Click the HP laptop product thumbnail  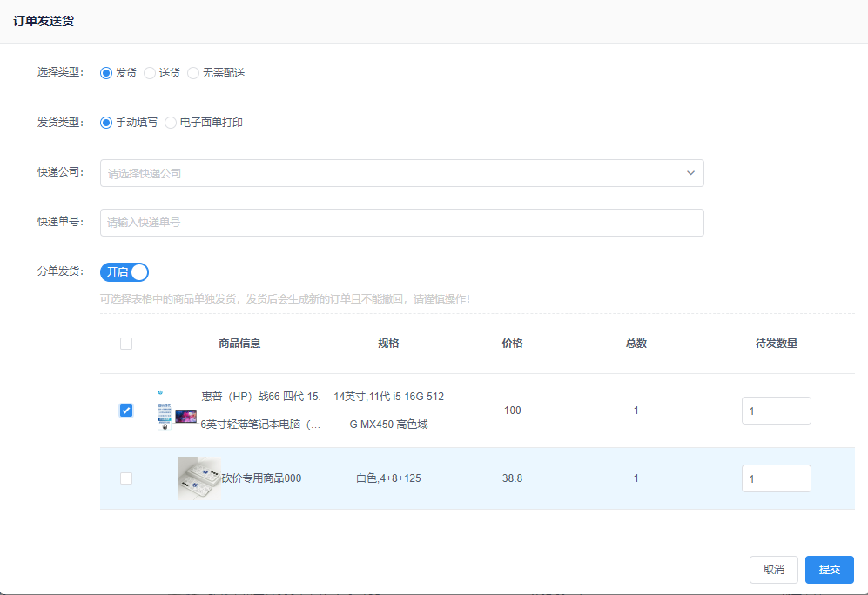pos(177,411)
